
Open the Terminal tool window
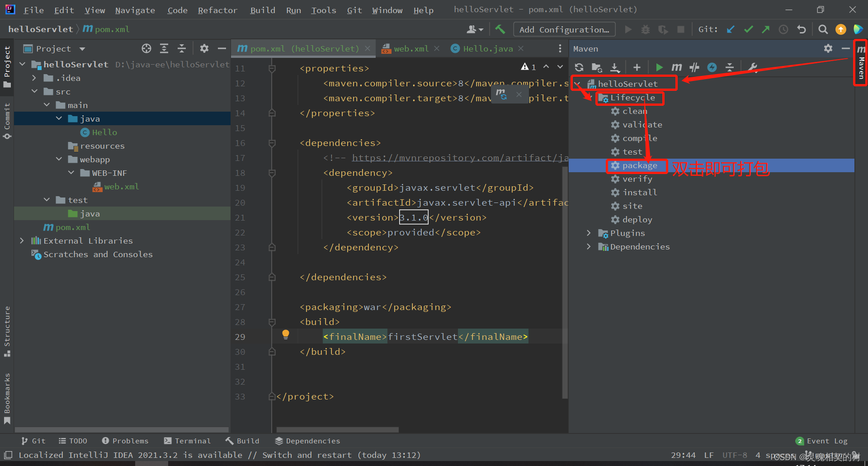pos(188,441)
